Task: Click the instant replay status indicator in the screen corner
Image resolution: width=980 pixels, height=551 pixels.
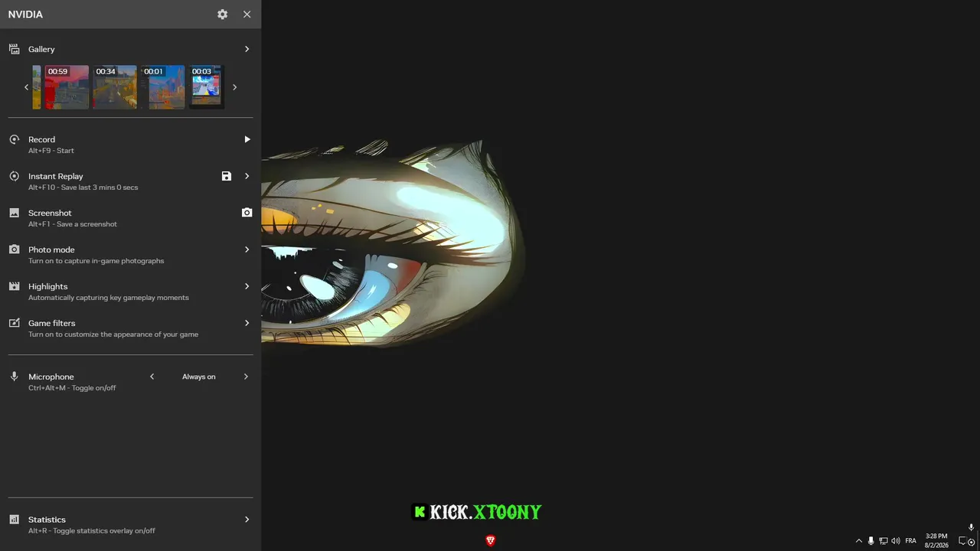Action: point(971,542)
